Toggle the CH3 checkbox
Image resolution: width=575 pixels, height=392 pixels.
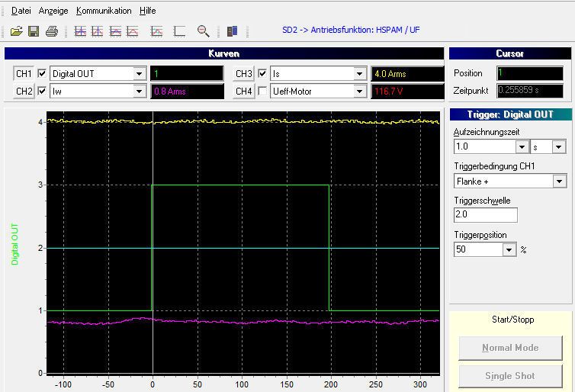click(262, 73)
